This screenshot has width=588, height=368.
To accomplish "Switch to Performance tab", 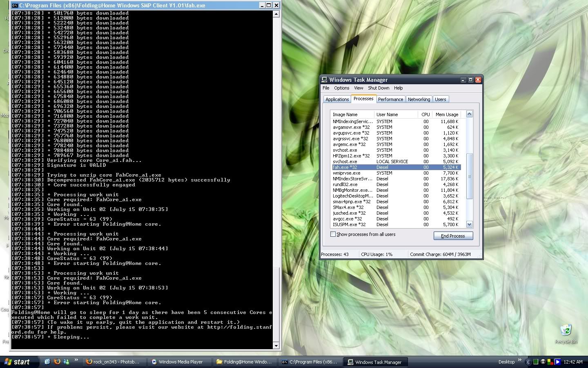I will [x=390, y=99].
